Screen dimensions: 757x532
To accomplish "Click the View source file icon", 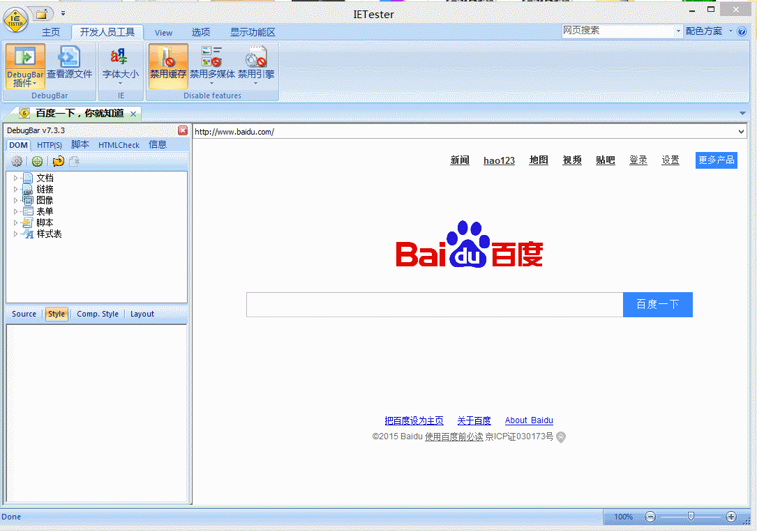I will tap(69, 56).
